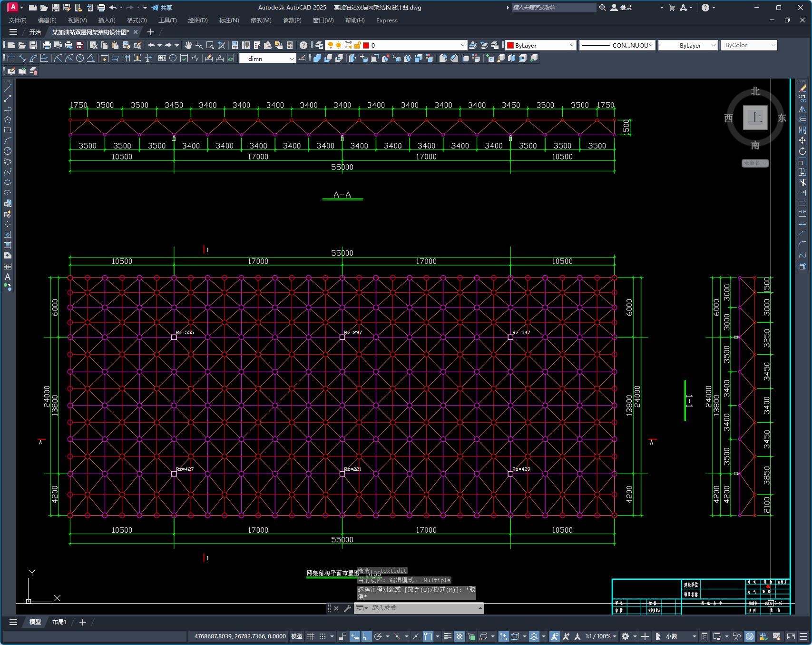Switch to the 布局1 layout tab
The width and height of the screenshot is (812, 645).
click(59, 622)
